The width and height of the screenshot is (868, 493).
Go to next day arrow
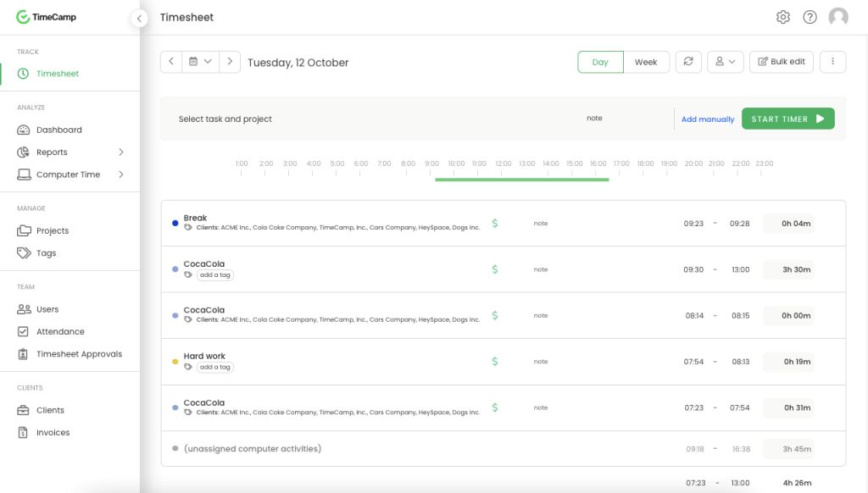230,62
